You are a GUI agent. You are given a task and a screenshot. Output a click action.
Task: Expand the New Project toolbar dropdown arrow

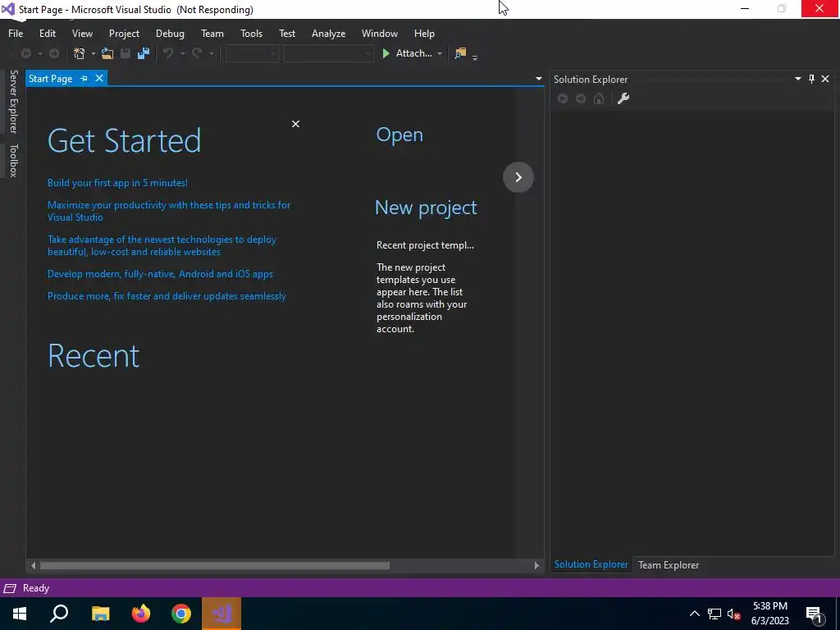[x=93, y=53]
